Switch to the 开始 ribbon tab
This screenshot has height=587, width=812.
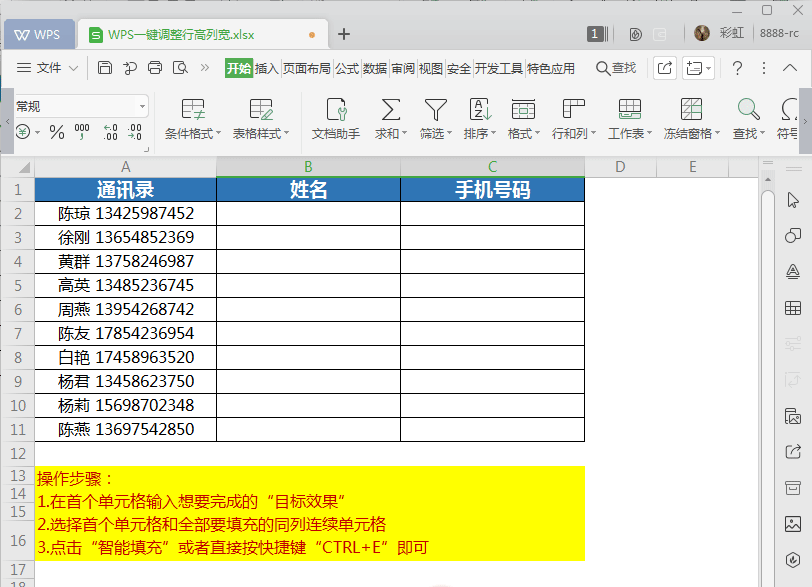pos(239,68)
